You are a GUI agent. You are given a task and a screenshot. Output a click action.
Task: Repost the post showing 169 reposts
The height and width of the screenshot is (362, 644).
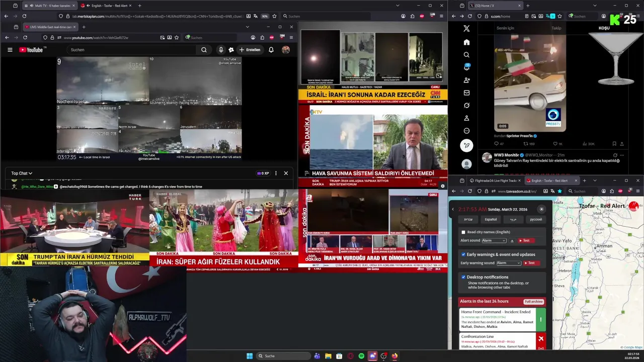[529, 144]
